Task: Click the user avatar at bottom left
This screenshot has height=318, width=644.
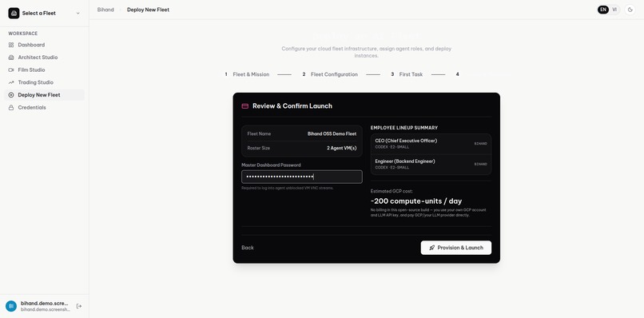Action: (x=11, y=306)
